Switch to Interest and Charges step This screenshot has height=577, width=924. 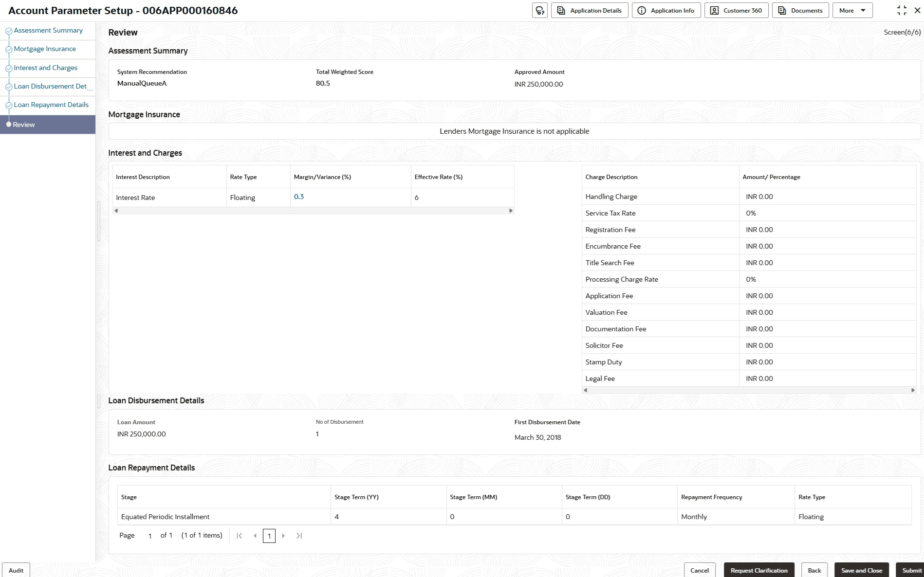point(46,68)
